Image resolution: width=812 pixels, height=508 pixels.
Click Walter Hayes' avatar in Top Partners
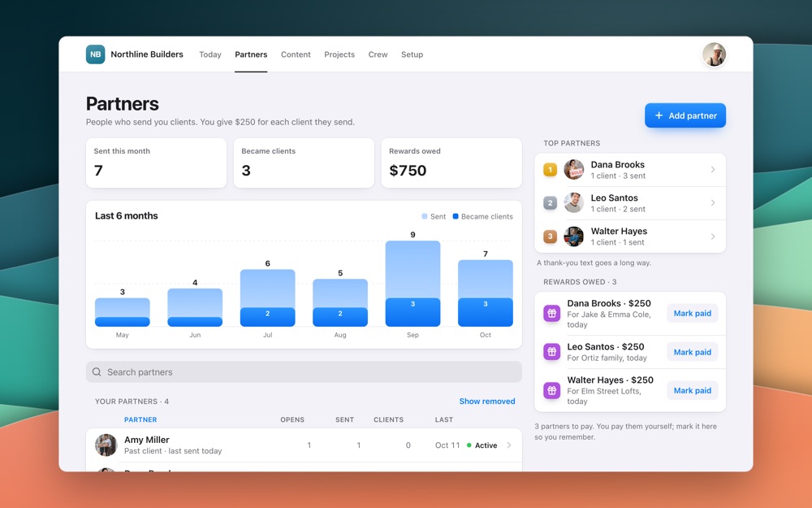pos(573,237)
